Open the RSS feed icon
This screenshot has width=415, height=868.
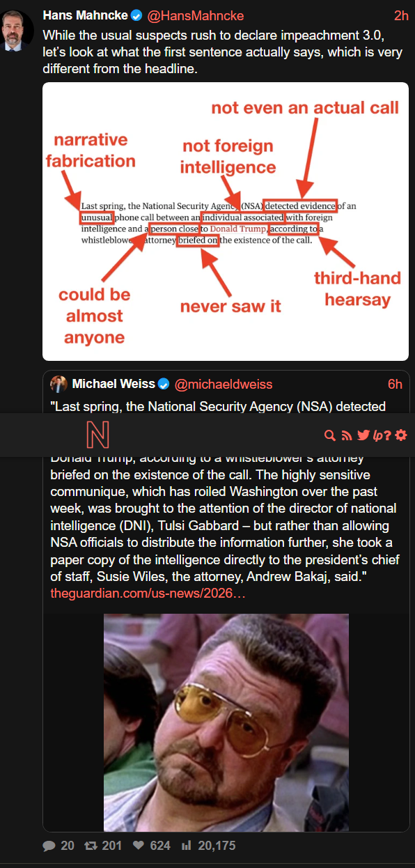pyautogui.click(x=347, y=435)
